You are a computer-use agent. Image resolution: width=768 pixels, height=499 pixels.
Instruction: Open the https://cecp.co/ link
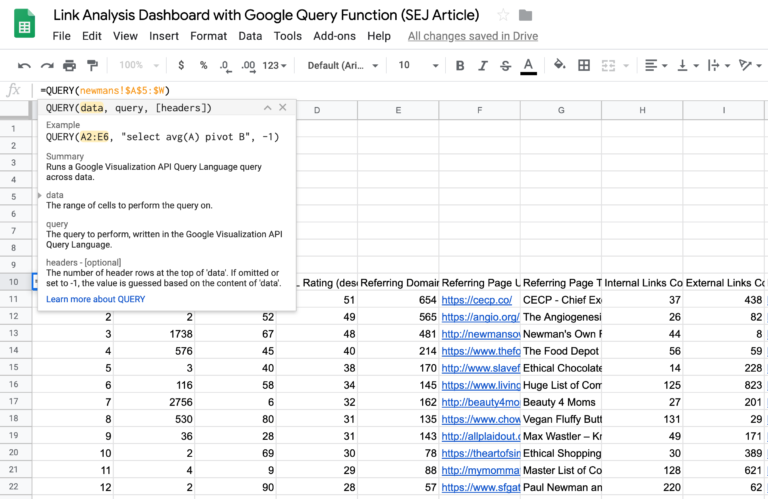[476, 299]
